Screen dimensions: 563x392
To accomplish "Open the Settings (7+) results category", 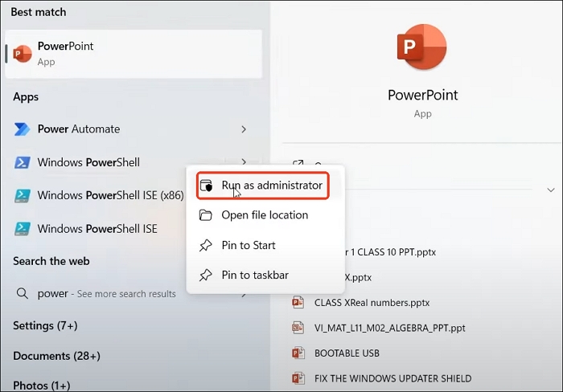I will [x=45, y=326].
